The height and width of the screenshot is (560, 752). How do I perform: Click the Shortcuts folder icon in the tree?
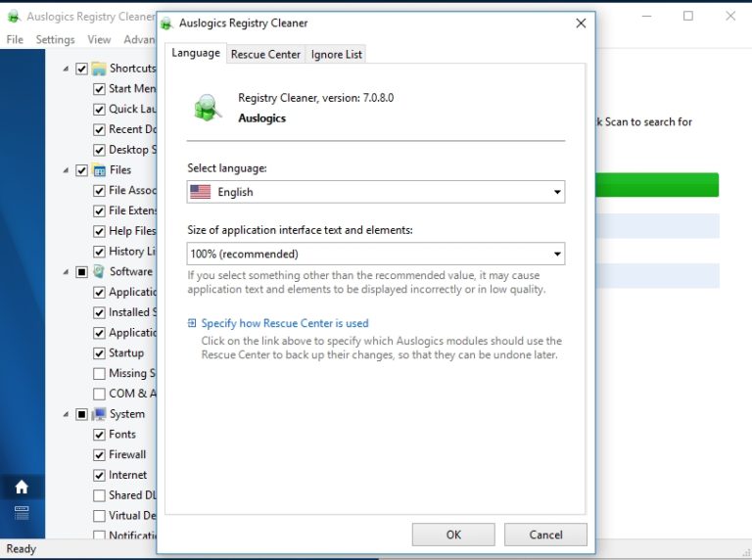pyautogui.click(x=99, y=69)
